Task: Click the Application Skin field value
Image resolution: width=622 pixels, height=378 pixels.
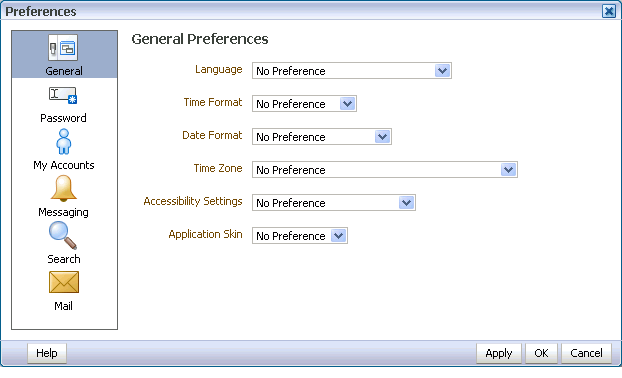Action: pyautogui.click(x=292, y=236)
